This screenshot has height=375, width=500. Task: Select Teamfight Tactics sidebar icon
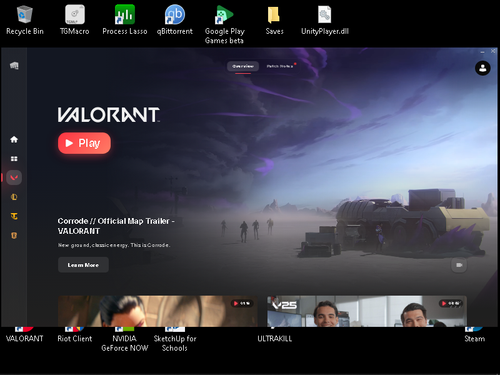tap(14, 216)
